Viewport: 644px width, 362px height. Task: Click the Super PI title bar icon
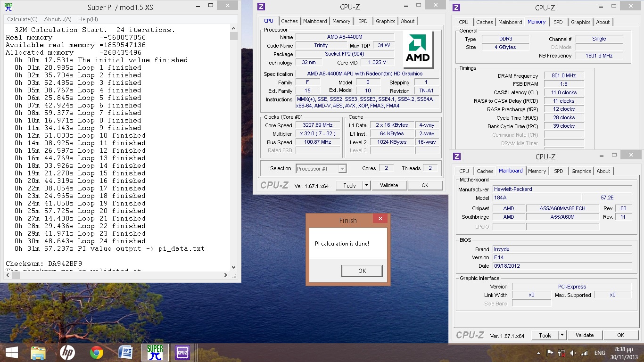pos(8,6)
